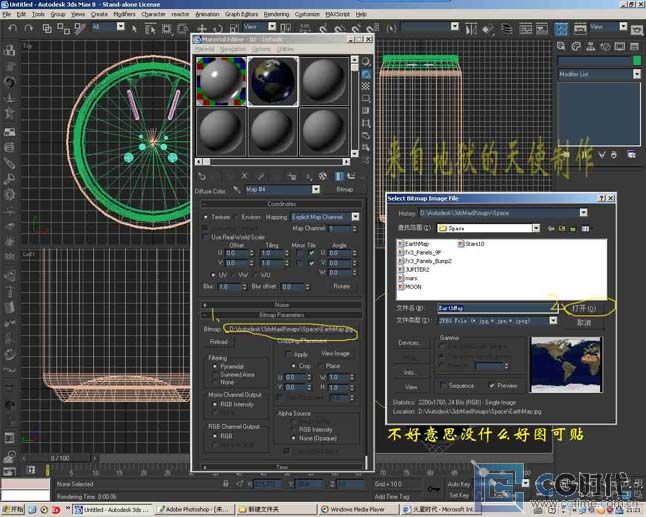
Task: Click the Auto Key button
Action: click(x=459, y=484)
